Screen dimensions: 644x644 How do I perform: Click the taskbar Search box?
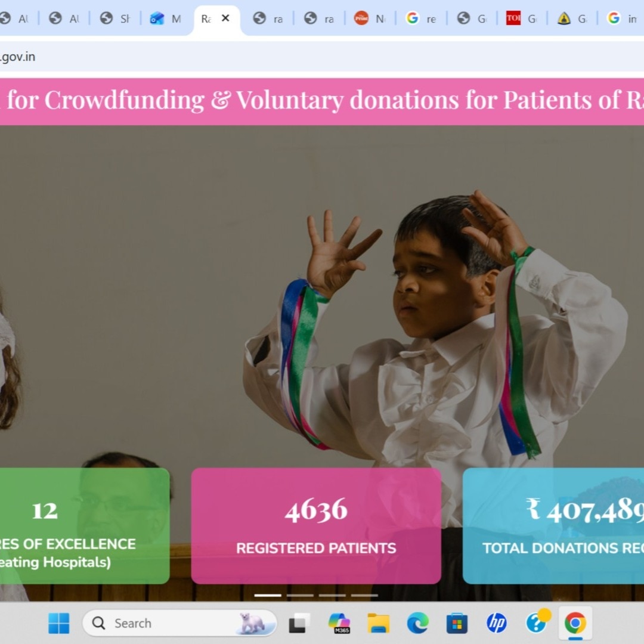(179, 623)
